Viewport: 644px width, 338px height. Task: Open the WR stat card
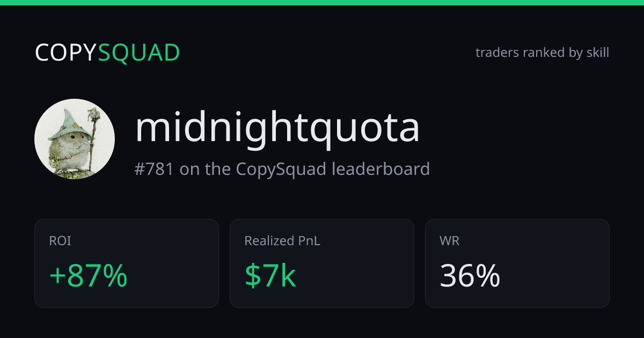tap(517, 263)
